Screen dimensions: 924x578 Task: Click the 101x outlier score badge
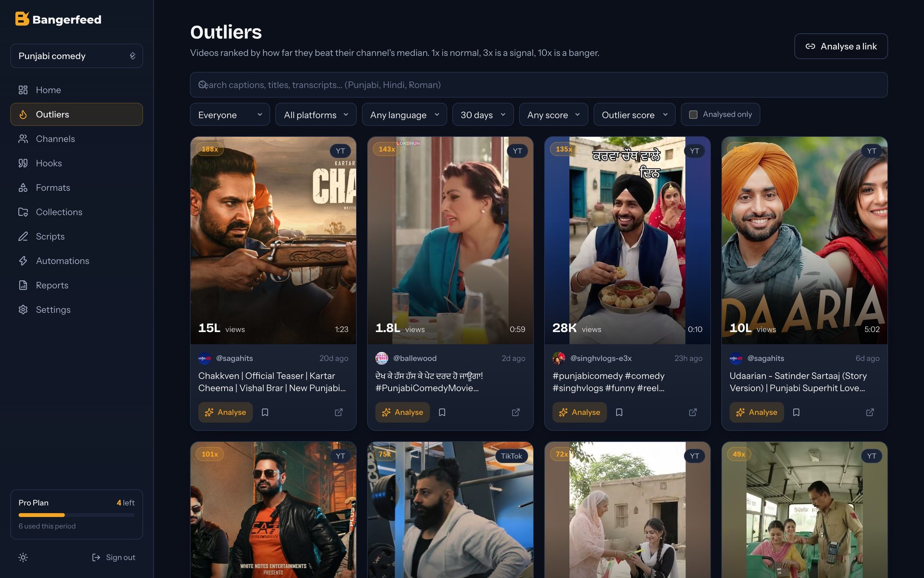[x=210, y=454]
